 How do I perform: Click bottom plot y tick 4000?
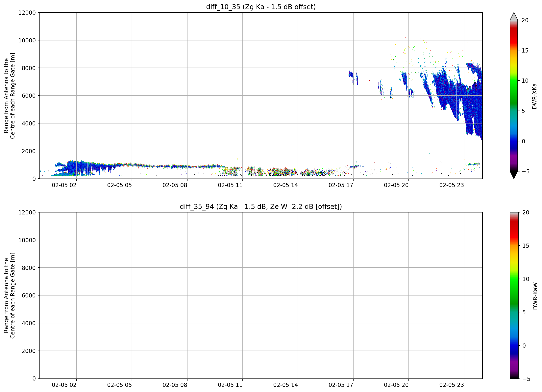click(29, 323)
